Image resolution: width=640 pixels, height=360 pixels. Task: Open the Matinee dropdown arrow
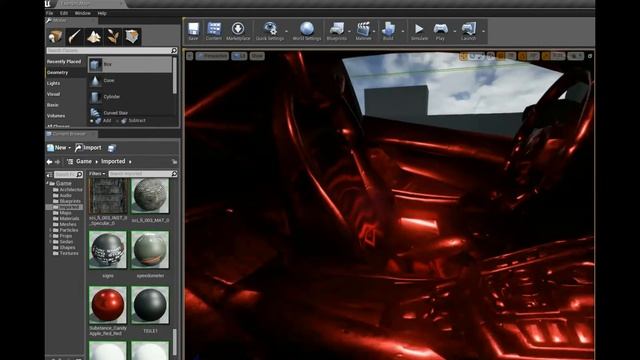point(374,31)
